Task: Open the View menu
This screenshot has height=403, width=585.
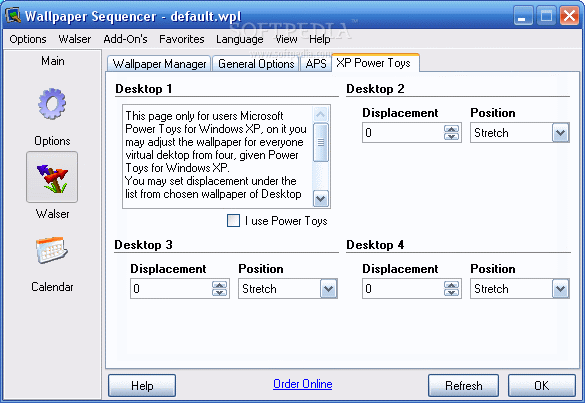Action: (x=286, y=39)
